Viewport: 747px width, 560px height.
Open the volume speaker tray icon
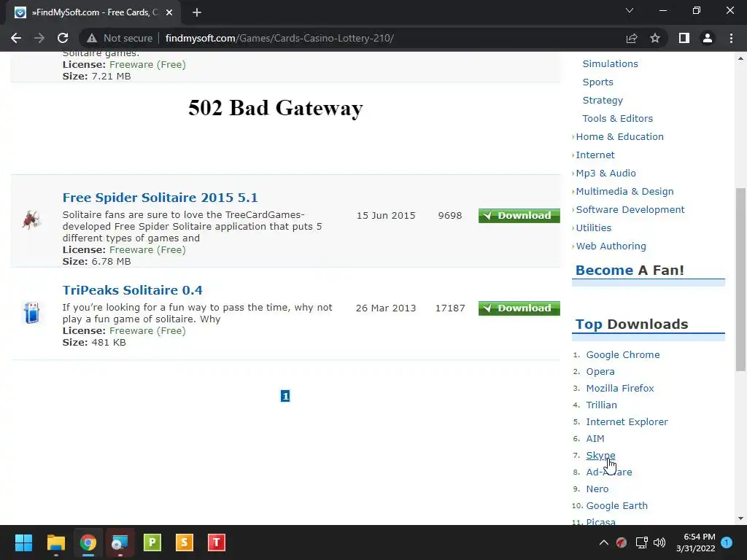click(x=659, y=542)
